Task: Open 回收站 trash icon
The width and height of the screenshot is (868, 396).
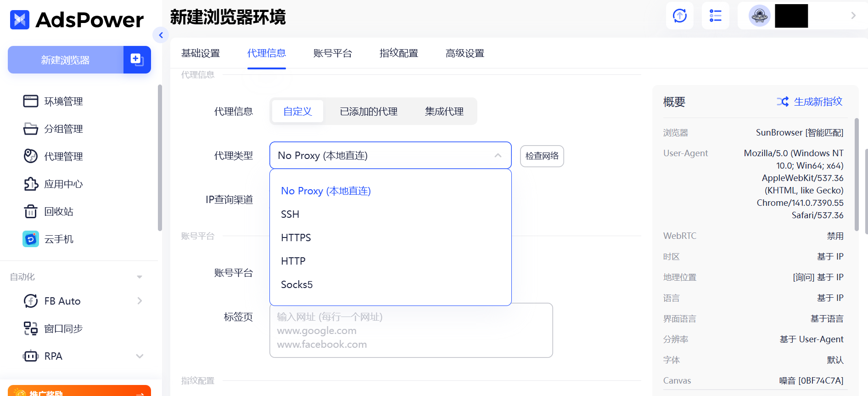Action: pyautogui.click(x=31, y=211)
